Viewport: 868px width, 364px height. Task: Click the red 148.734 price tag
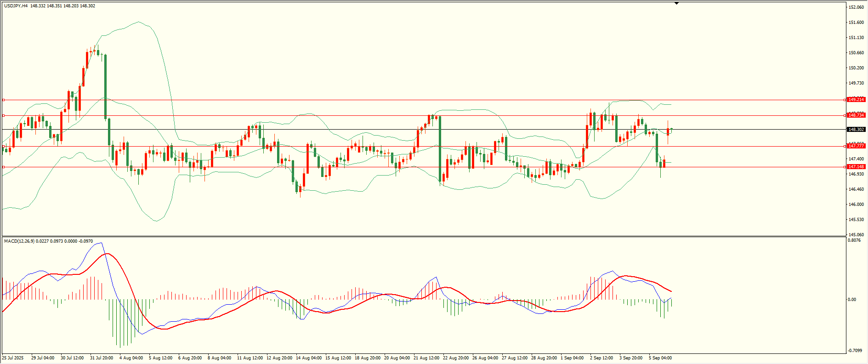click(x=856, y=115)
